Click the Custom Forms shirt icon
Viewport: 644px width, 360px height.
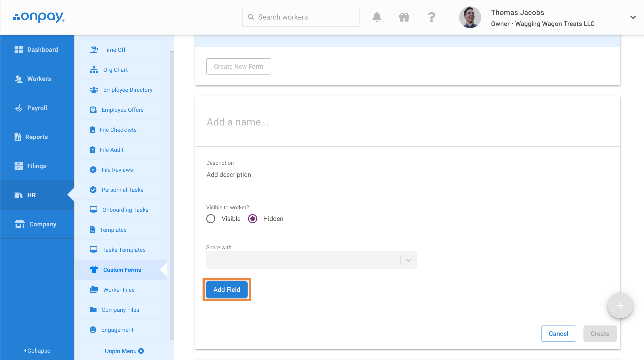(x=94, y=270)
